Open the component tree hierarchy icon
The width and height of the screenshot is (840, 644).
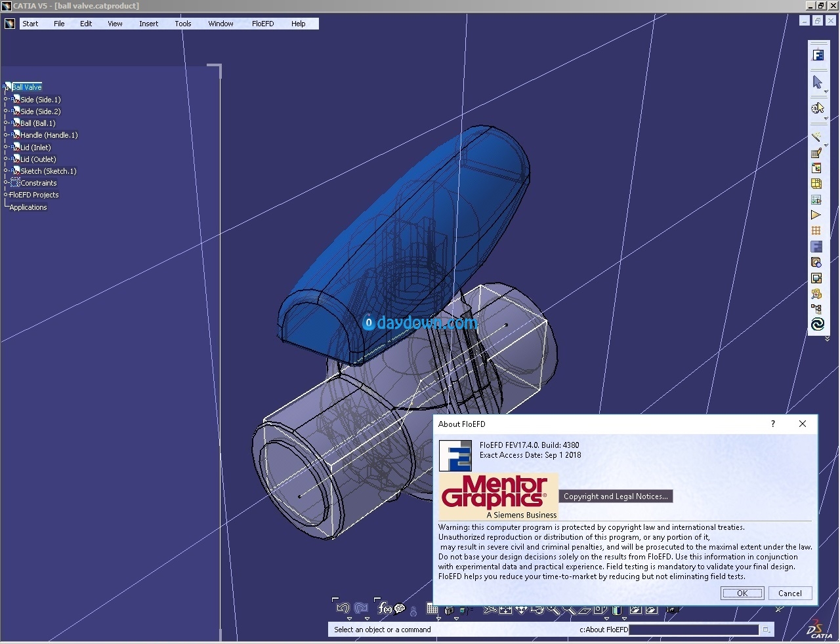[816, 309]
